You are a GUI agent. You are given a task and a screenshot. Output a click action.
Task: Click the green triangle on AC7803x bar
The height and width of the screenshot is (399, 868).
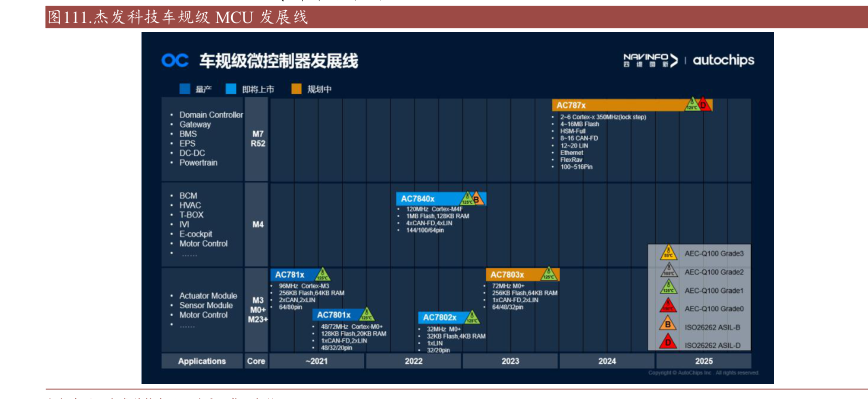[548, 273]
